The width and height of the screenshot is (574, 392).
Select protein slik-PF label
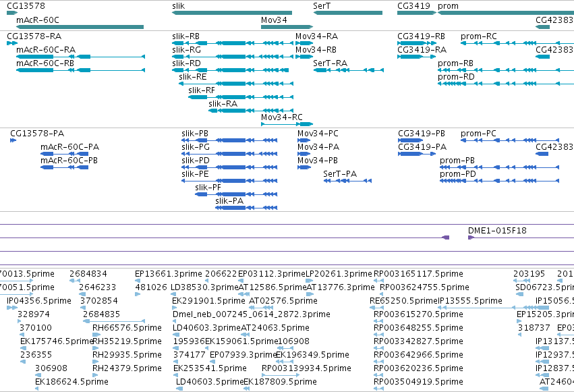coord(208,188)
